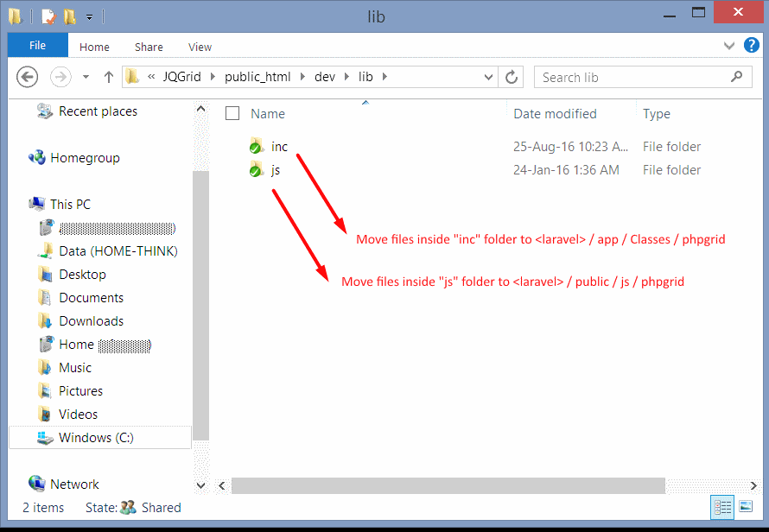Select Downloads in the navigation pane
Screen dimensions: 769x532
tap(91, 320)
